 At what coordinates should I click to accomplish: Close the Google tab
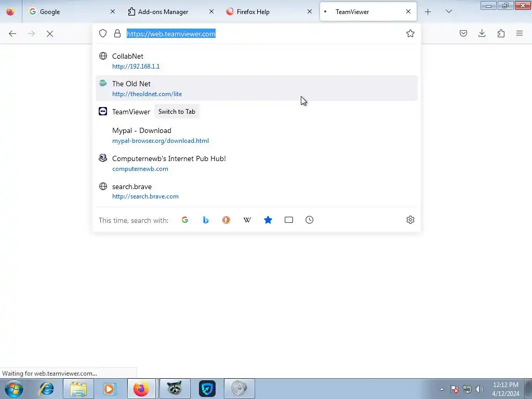113,11
